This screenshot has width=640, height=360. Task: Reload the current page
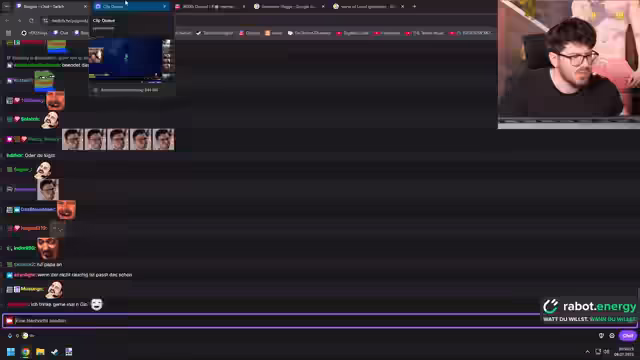[31, 20]
